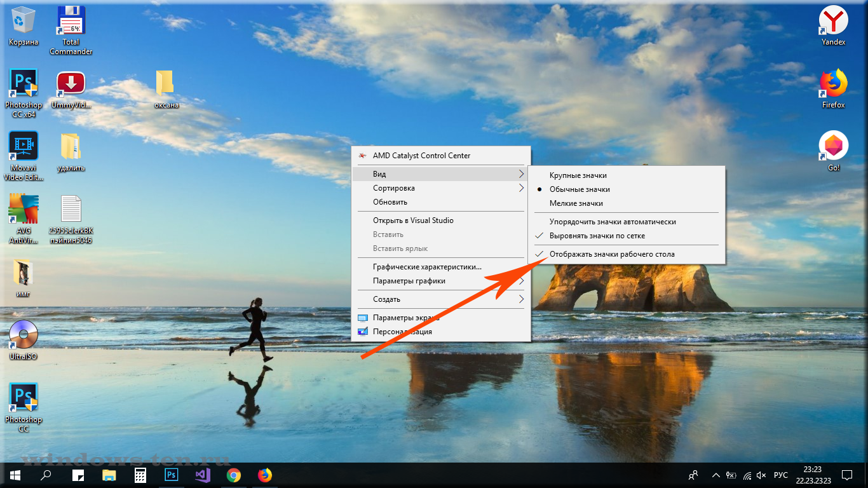Toggle Выровнять значки по сетке
Image resolution: width=868 pixels, height=488 pixels.
tap(626, 236)
